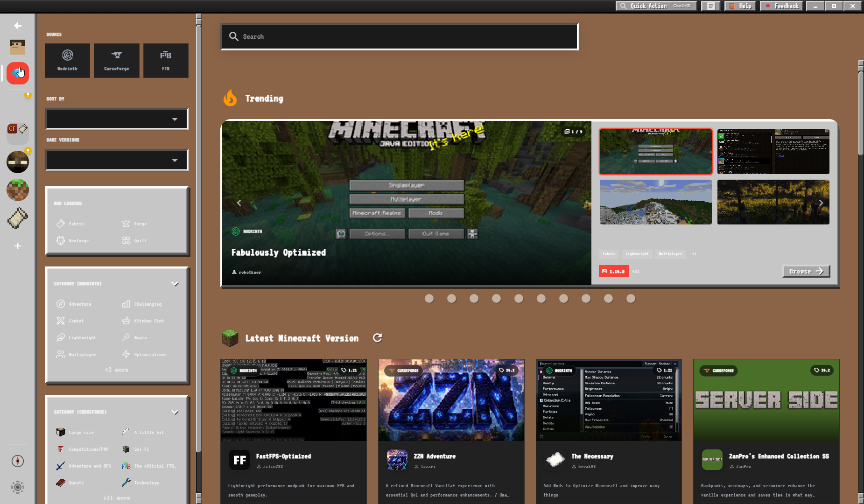The height and width of the screenshot is (504, 864).
Task: Toggle the Magic category filter
Action: click(134, 338)
